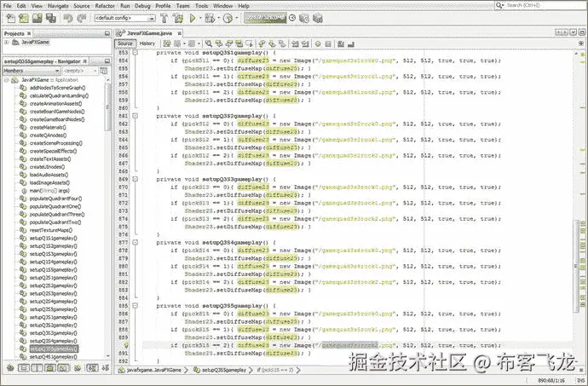Click the memory usage garbage-collection bar
The image size is (588, 386).
(265, 18)
